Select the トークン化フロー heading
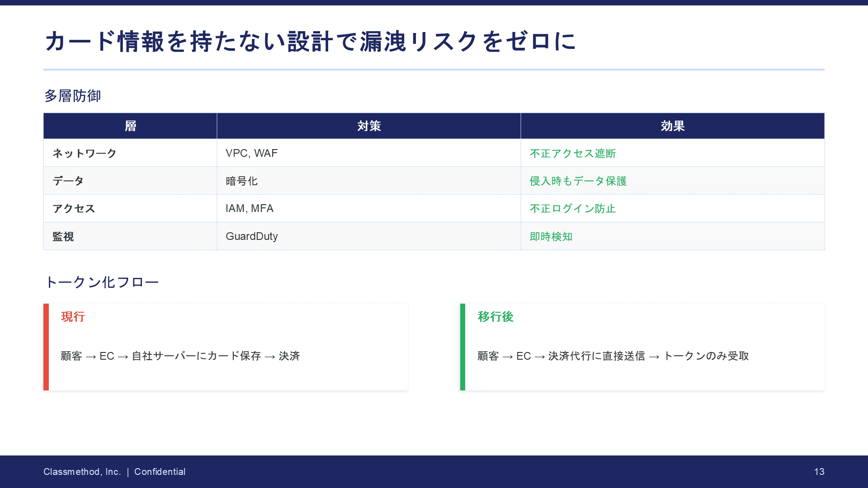The width and height of the screenshot is (868, 488). pyautogui.click(x=102, y=282)
